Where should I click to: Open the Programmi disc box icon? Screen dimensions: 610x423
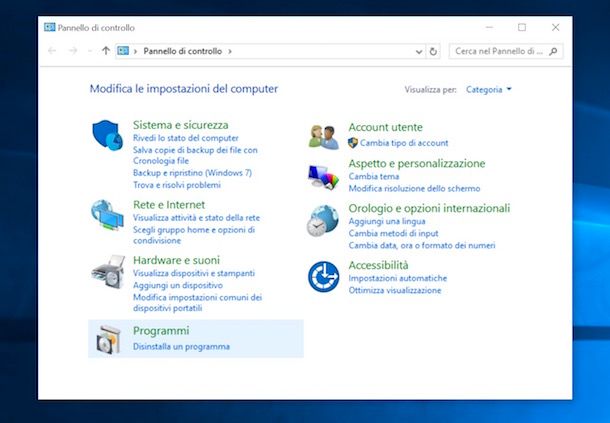pos(109,340)
